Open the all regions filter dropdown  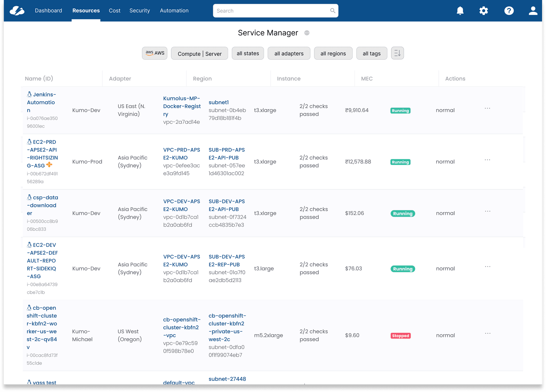pos(333,53)
